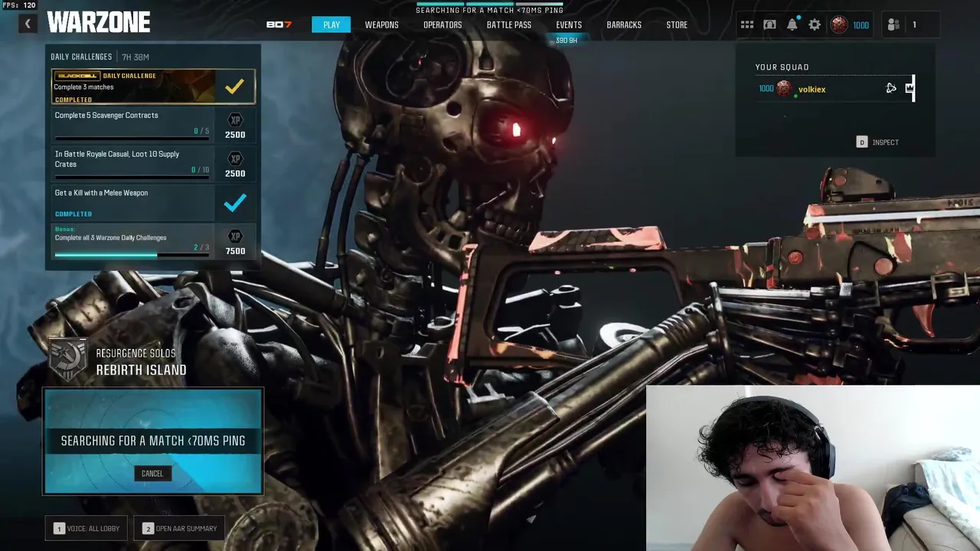Click Daily Challenges header

[x=81, y=57]
